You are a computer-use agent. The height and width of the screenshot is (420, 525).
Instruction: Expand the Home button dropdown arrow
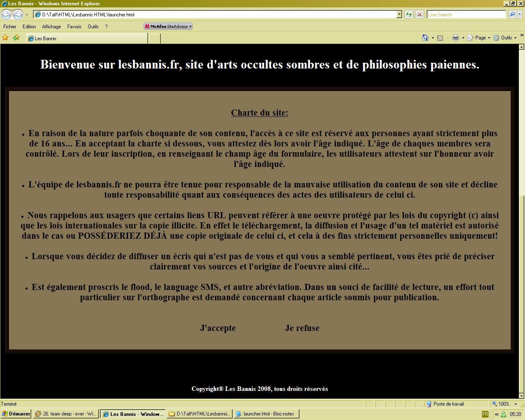pos(432,38)
